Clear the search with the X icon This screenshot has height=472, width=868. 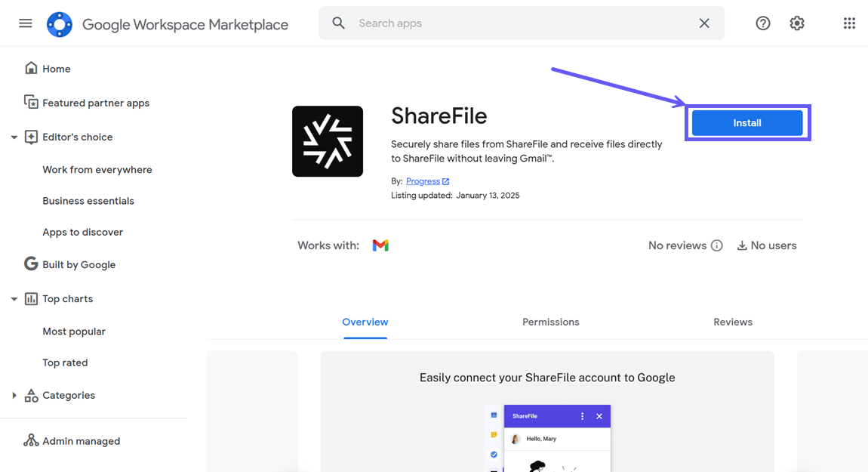[x=704, y=23]
